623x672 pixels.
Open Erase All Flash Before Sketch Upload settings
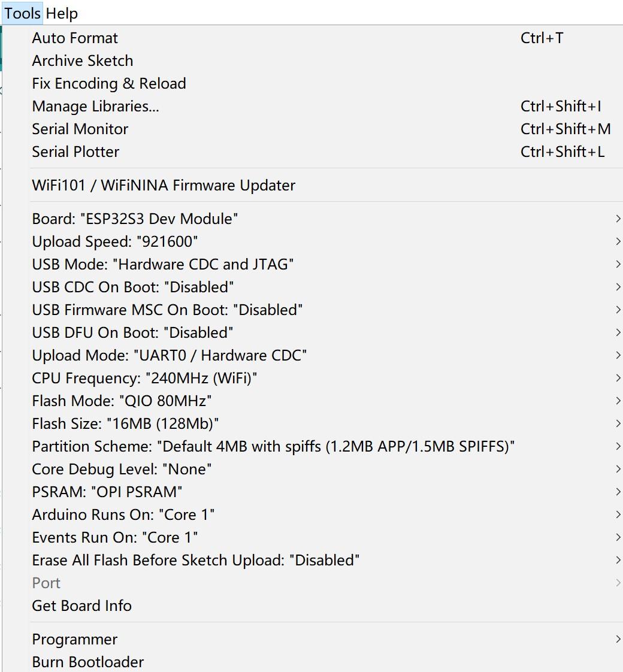[x=195, y=560]
